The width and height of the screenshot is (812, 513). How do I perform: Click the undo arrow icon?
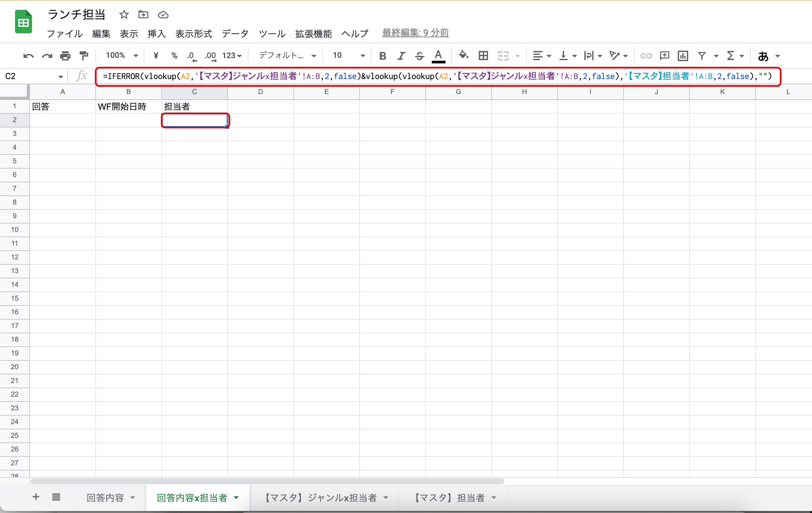pyautogui.click(x=28, y=56)
